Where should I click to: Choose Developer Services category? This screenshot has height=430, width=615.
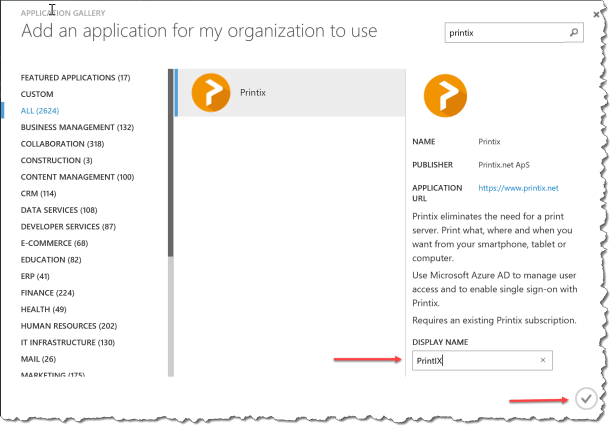(69, 226)
